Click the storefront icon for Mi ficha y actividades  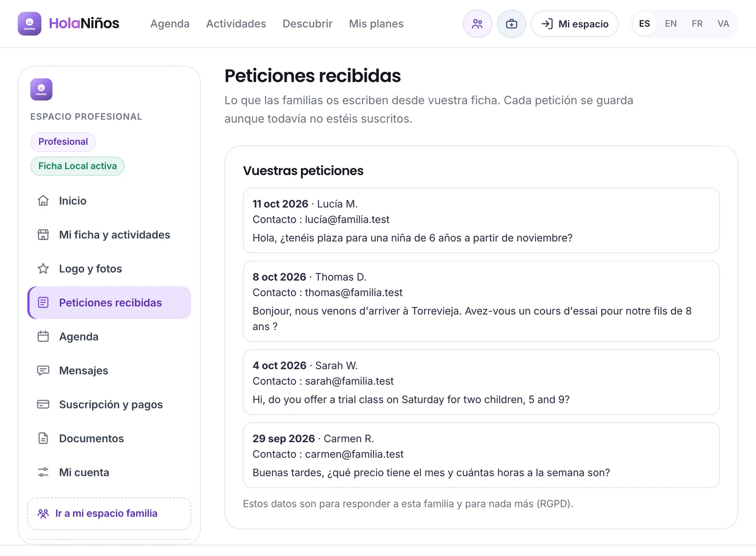(x=43, y=235)
